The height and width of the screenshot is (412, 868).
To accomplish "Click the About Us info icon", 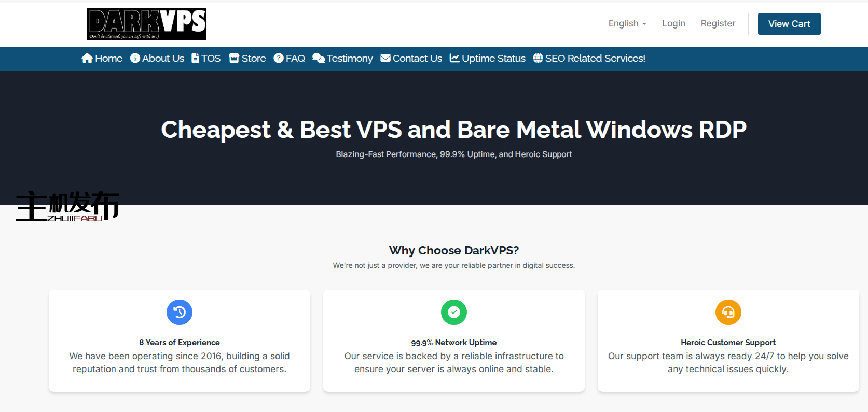I will (x=135, y=59).
